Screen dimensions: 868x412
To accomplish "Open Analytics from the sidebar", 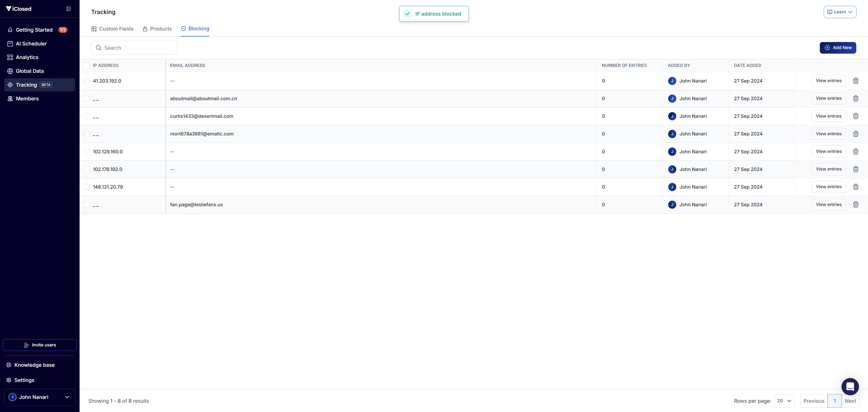I will (27, 57).
